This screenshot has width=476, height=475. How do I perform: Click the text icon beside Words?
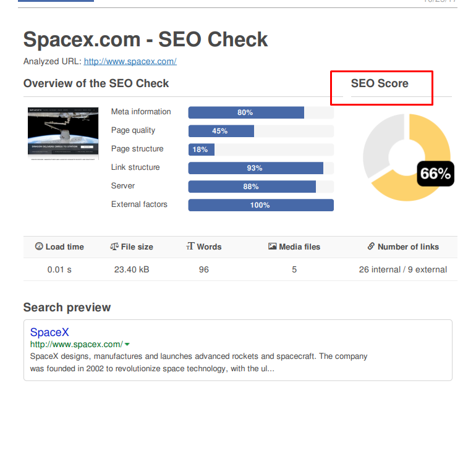[190, 246]
